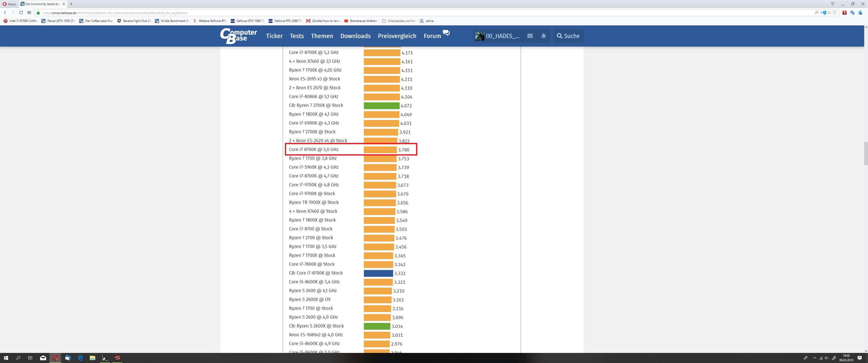Viewport: 868px width, 363px height.
Task: Click the green CB: Ryzen 7 2700X bar
Action: click(x=382, y=105)
